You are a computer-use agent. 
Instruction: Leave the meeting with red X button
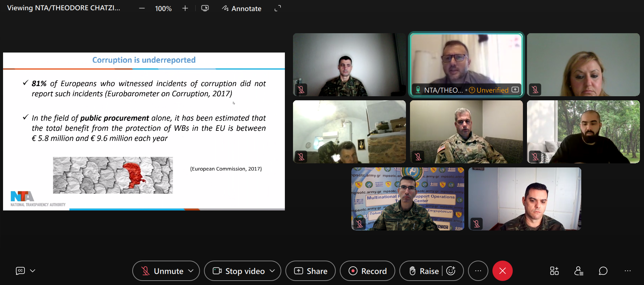(x=502, y=271)
